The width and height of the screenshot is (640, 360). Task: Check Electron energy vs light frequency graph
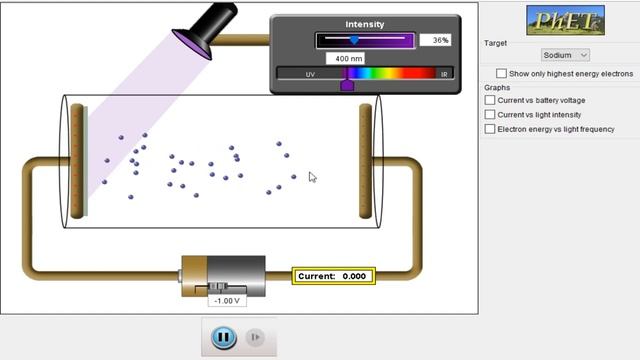(x=490, y=129)
